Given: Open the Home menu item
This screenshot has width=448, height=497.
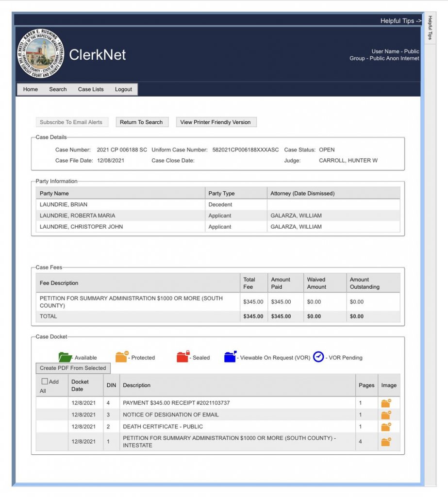Looking at the screenshot, I should tap(31, 89).
